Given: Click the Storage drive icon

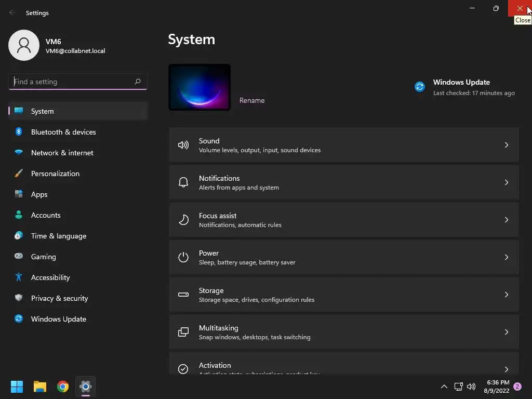Looking at the screenshot, I should point(183,295).
